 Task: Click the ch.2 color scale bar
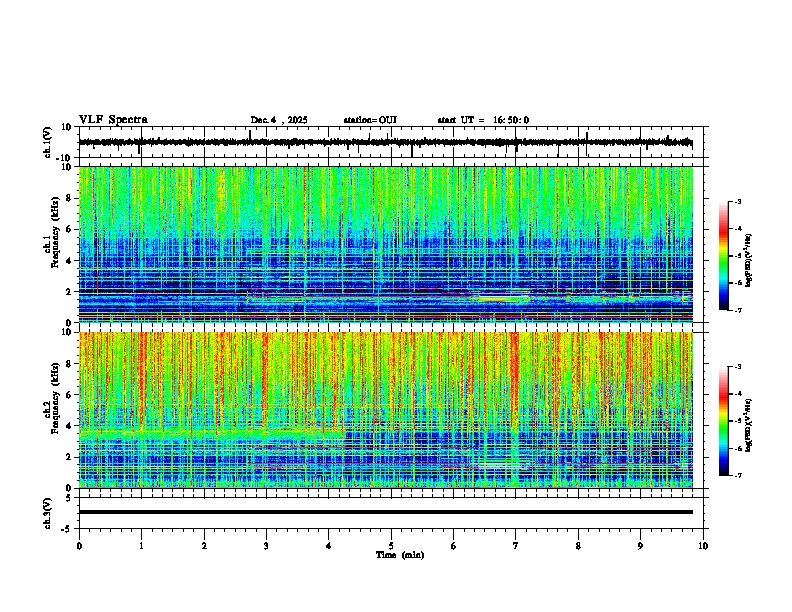pos(723,421)
